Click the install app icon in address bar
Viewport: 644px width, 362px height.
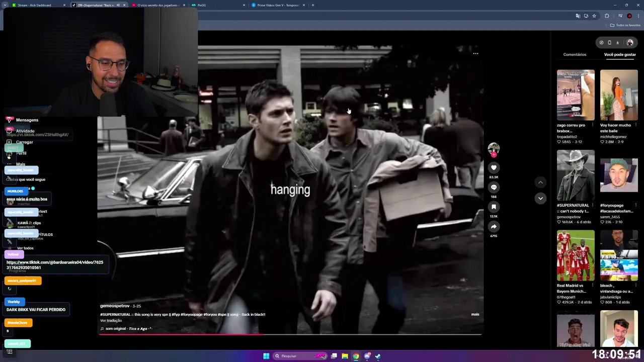coord(586,16)
